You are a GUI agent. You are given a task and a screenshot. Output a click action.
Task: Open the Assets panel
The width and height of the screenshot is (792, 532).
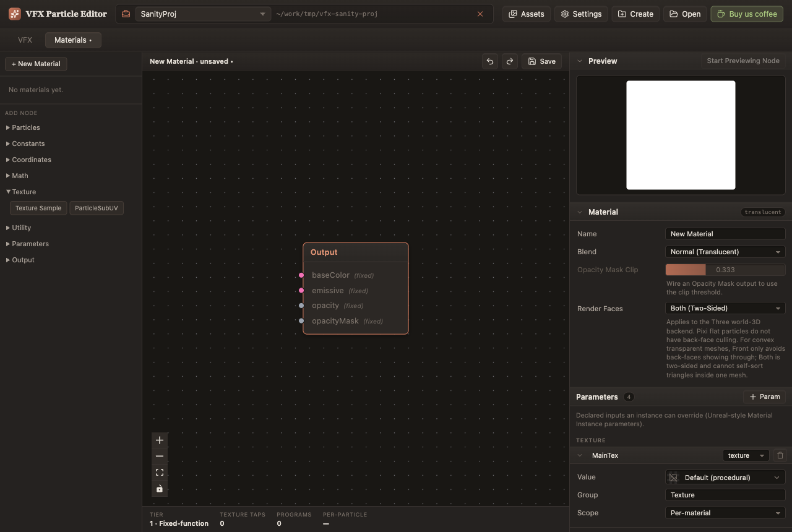[527, 14]
